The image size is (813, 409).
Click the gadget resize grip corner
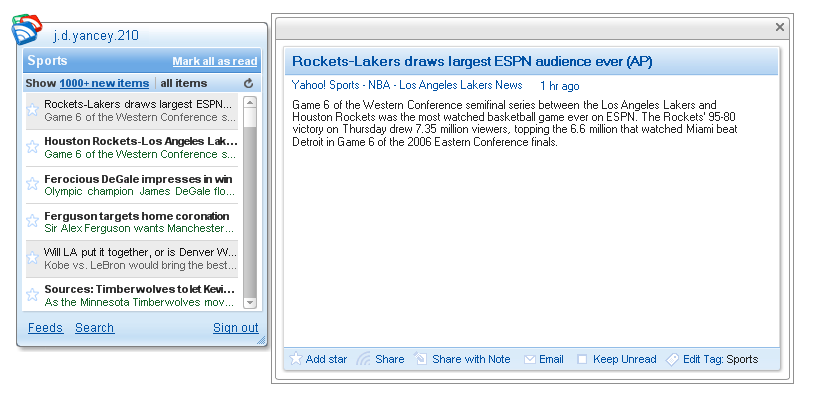click(x=261, y=340)
